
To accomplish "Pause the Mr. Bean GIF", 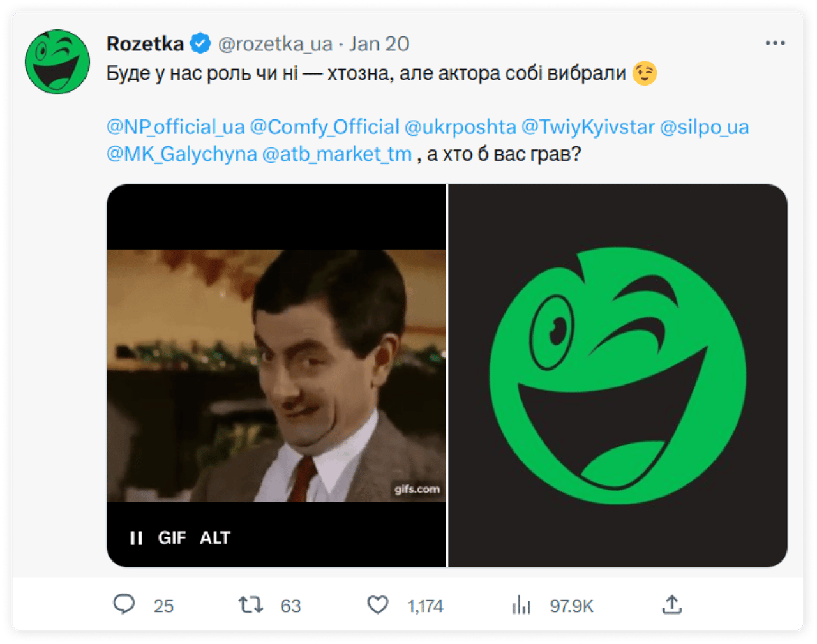I will (135, 537).
